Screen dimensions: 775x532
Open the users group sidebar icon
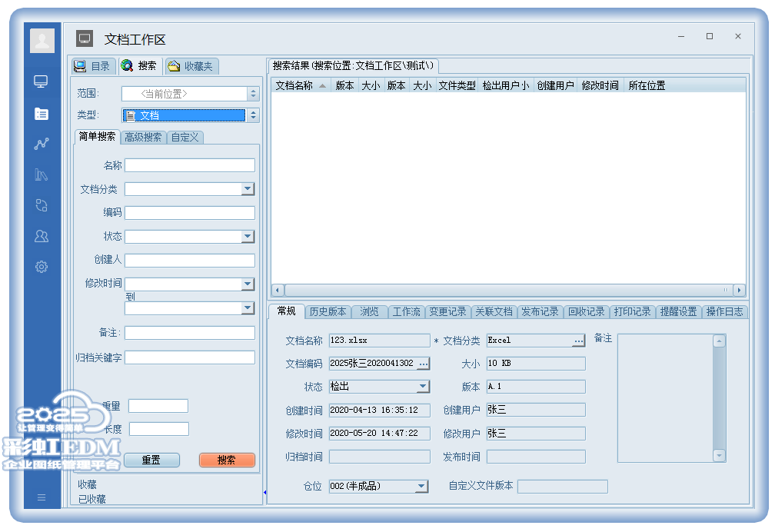coord(42,236)
